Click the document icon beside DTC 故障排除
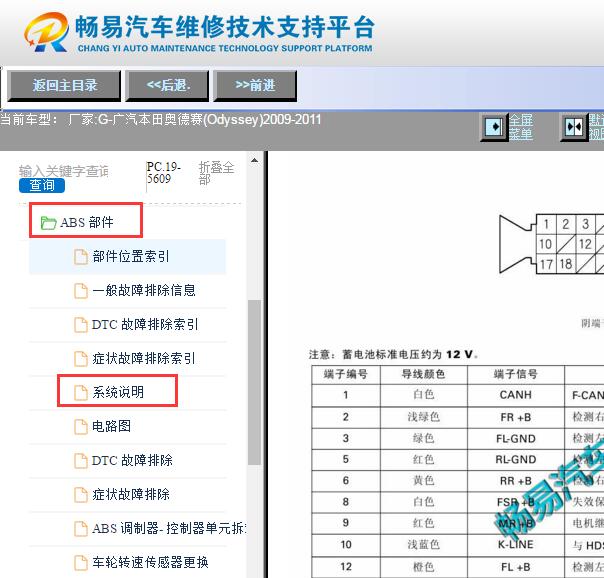 pos(81,461)
